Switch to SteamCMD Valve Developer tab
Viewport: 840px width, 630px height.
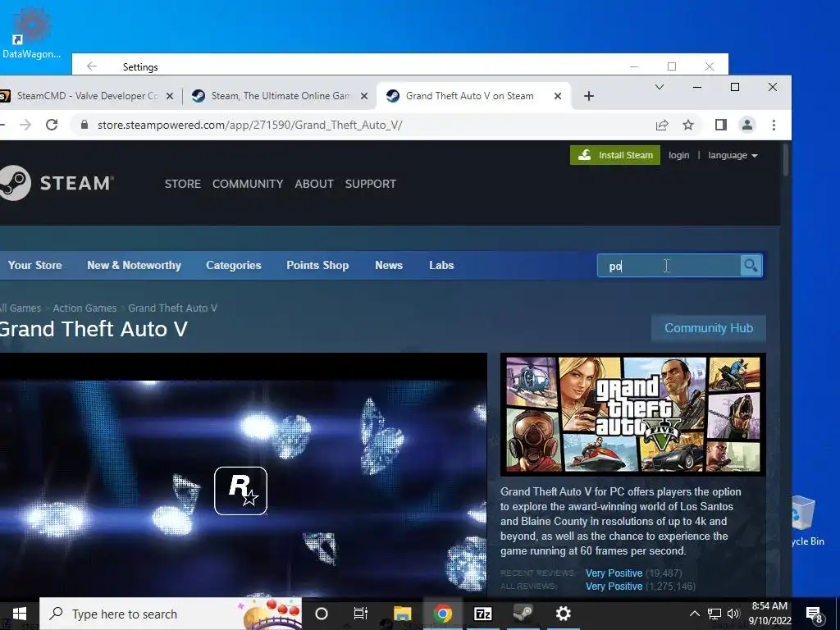click(x=87, y=96)
